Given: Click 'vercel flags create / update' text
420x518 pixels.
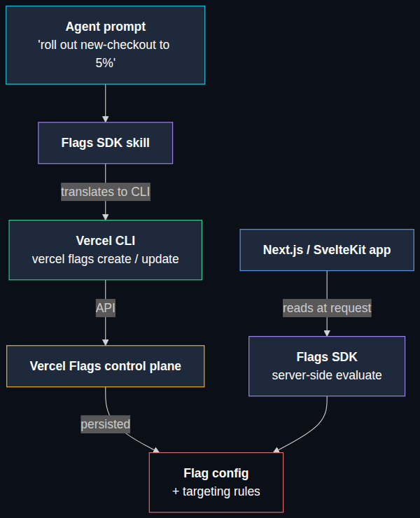Looking at the screenshot, I should coord(106,259).
